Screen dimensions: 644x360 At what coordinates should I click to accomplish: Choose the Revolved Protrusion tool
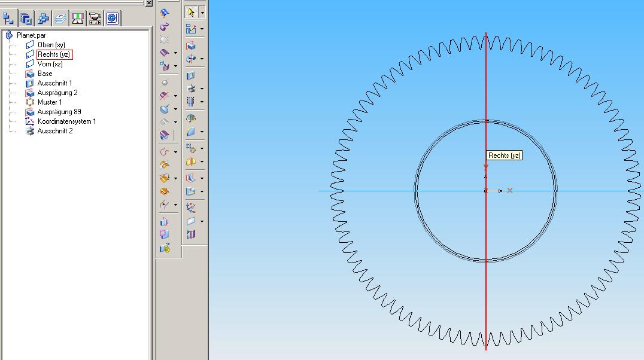(191, 59)
